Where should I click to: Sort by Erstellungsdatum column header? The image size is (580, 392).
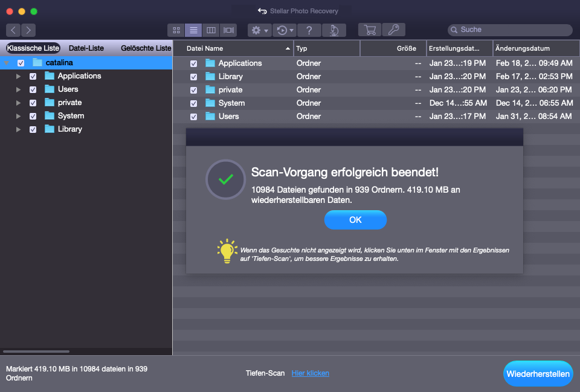(x=460, y=48)
